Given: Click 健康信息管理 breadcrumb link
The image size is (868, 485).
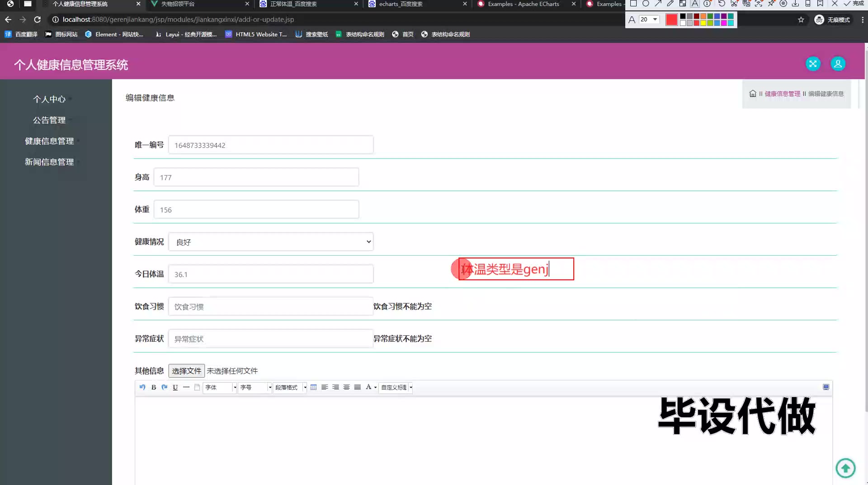Looking at the screenshot, I should click(783, 94).
